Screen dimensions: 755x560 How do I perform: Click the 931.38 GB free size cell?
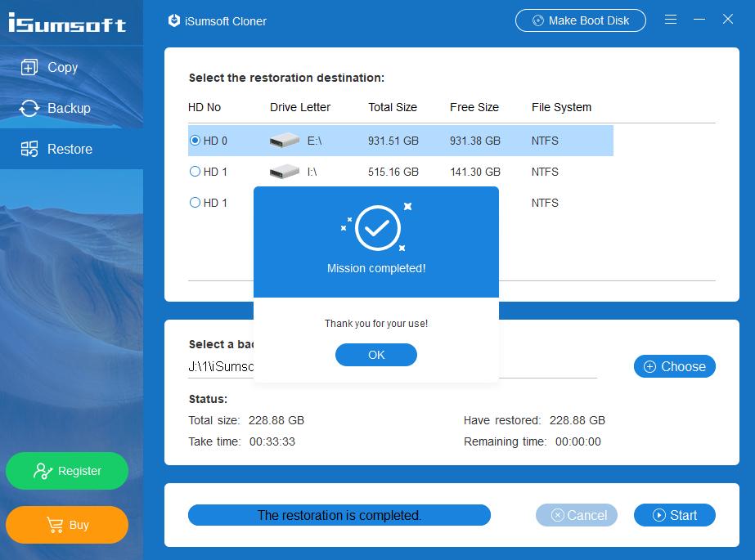475,141
